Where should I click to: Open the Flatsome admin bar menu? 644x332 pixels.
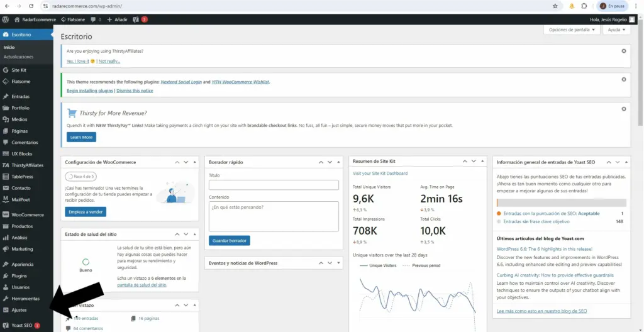(x=73, y=19)
